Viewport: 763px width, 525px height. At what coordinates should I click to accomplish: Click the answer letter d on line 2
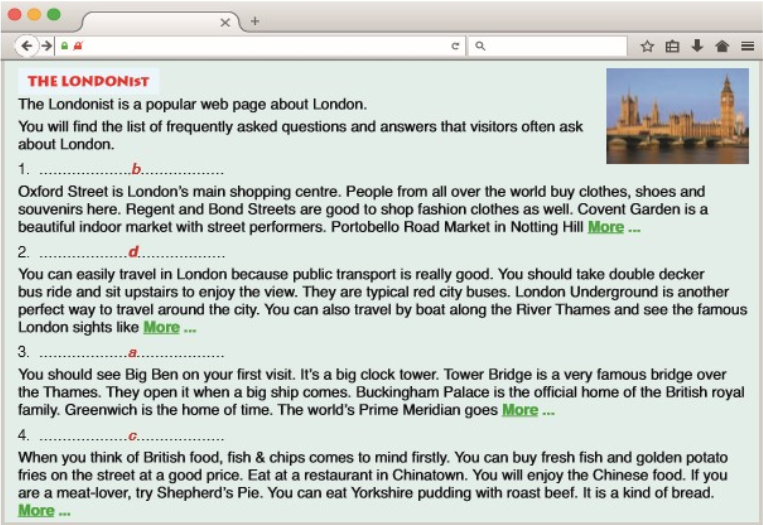[133, 252]
